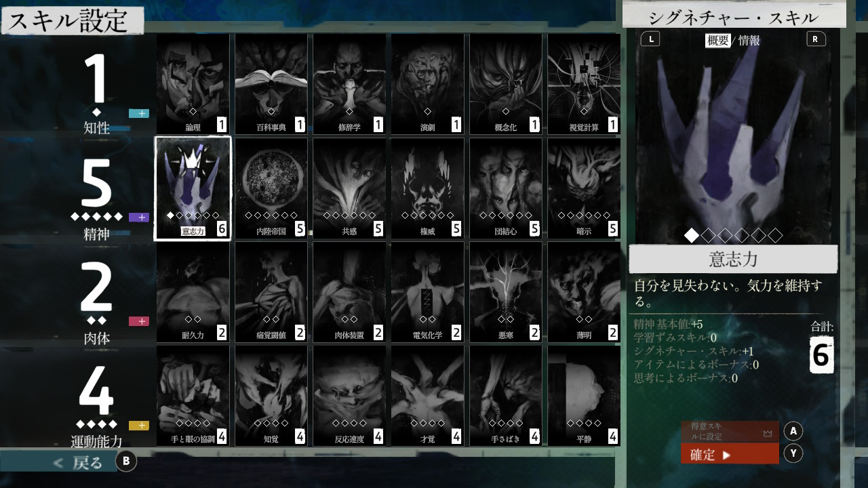Switch to the 概要 tab

coord(718,41)
